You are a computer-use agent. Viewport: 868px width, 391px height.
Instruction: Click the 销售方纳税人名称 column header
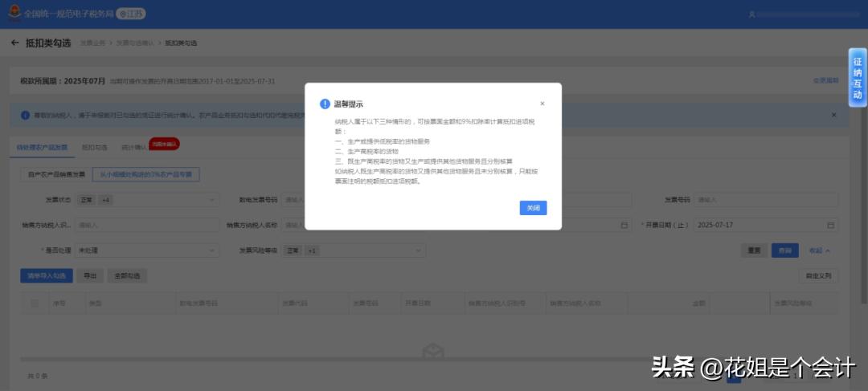tap(575, 303)
